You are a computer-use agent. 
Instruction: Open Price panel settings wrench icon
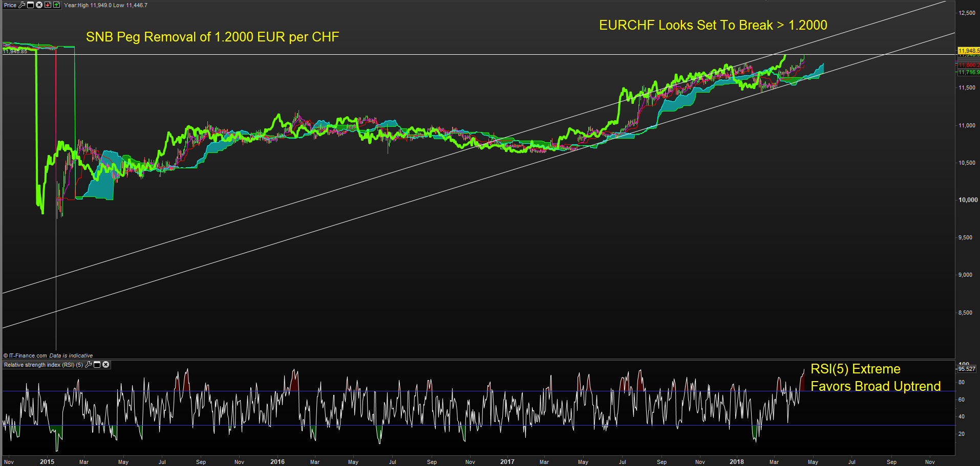[x=22, y=5]
